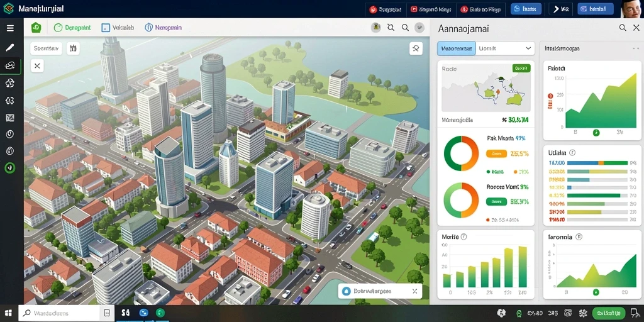Expand the Uomit dropdown
This screenshot has height=322, width=644.
505,48
